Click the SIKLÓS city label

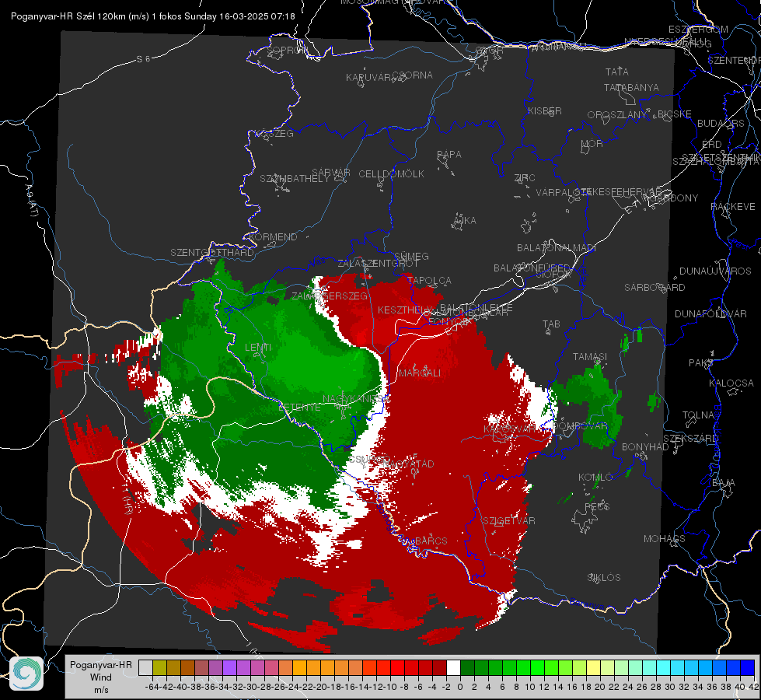click(604, 578)
